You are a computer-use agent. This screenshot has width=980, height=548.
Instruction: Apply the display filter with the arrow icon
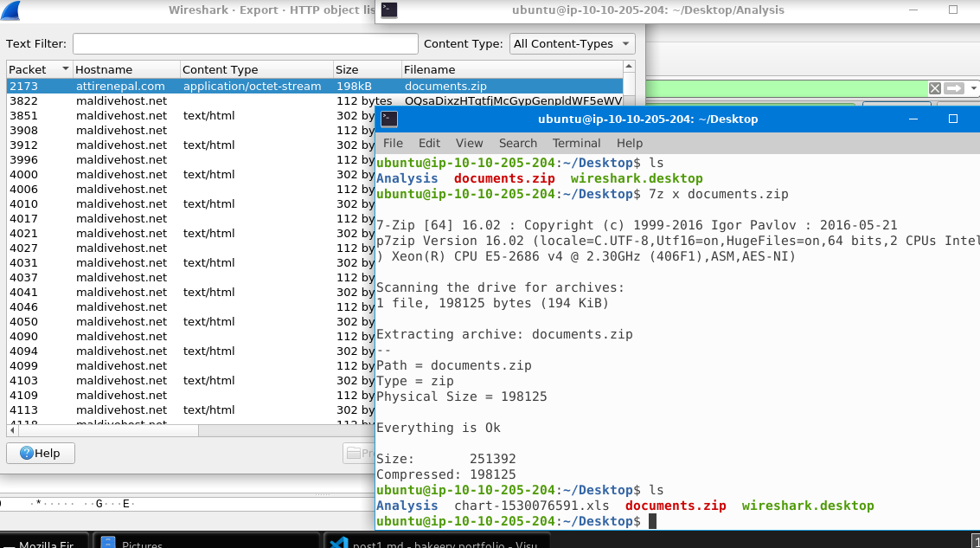tap(954, 88)
